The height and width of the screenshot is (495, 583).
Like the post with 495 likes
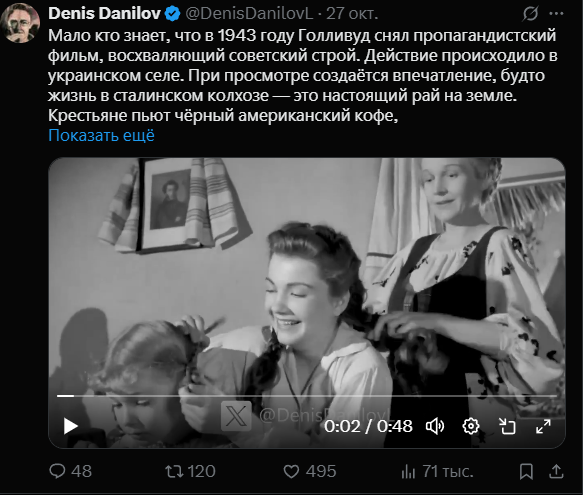tap(310, 471)
